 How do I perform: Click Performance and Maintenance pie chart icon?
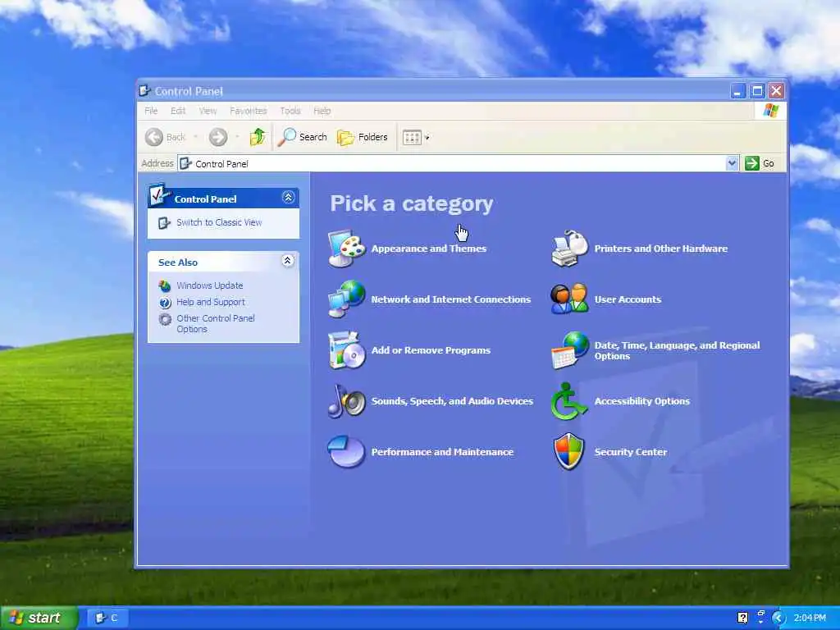click(x=347, y=452)
